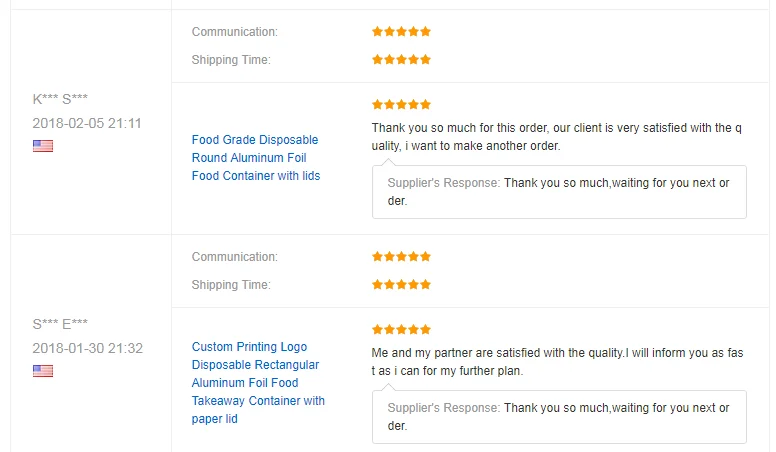Viewport: 776px width, 452px height.
Task: Click Shipping Time stars in second review
Action: (x=401, y=285)
